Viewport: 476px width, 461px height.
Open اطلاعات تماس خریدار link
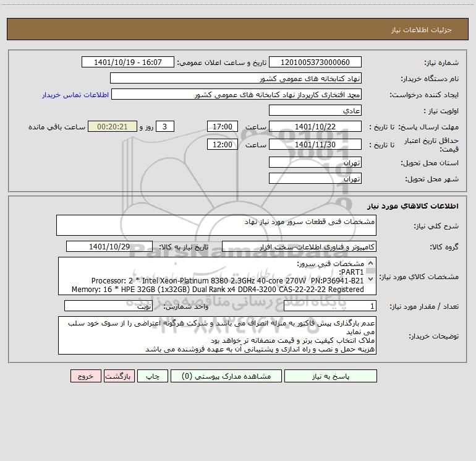pos(75,95)
